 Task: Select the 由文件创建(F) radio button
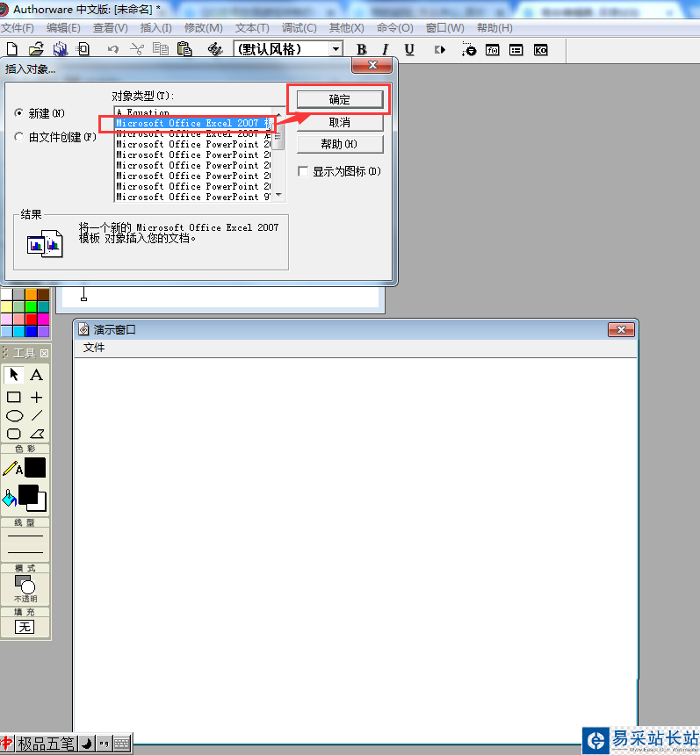18,137
